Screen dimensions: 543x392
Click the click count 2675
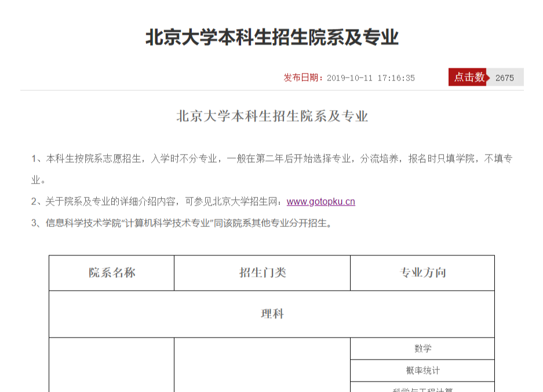(x=505, y=78)
